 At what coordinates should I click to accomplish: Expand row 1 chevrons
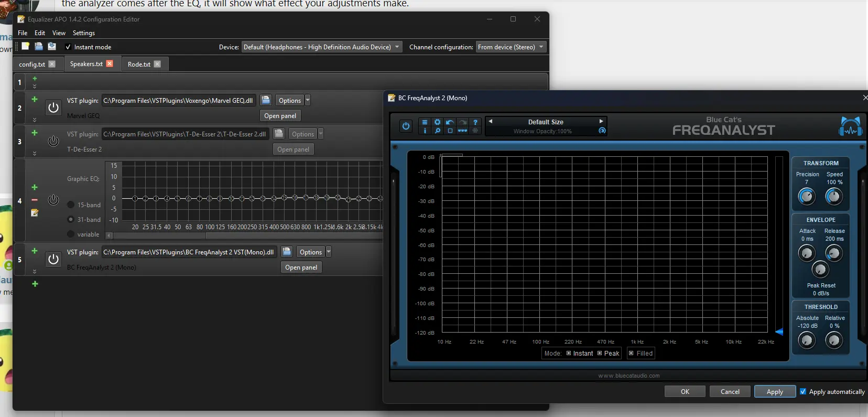35,86
